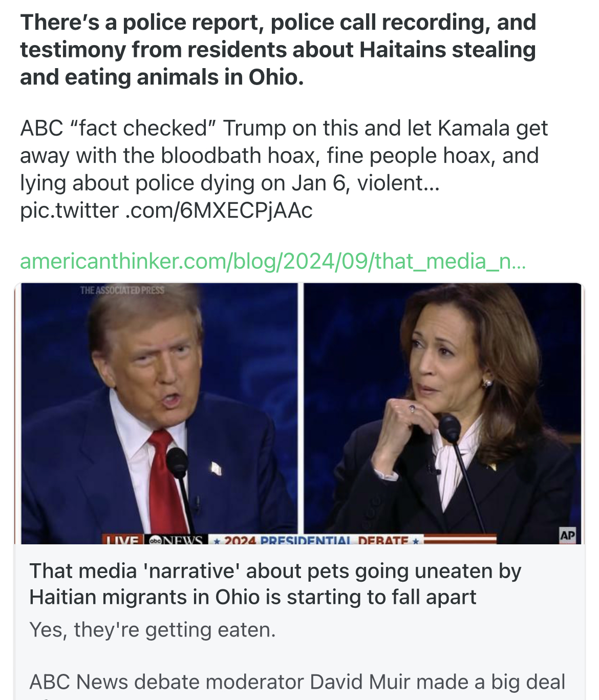
Task: Click excerpt mentioning moderator David Muir
Action: click(x=297, y=682)
